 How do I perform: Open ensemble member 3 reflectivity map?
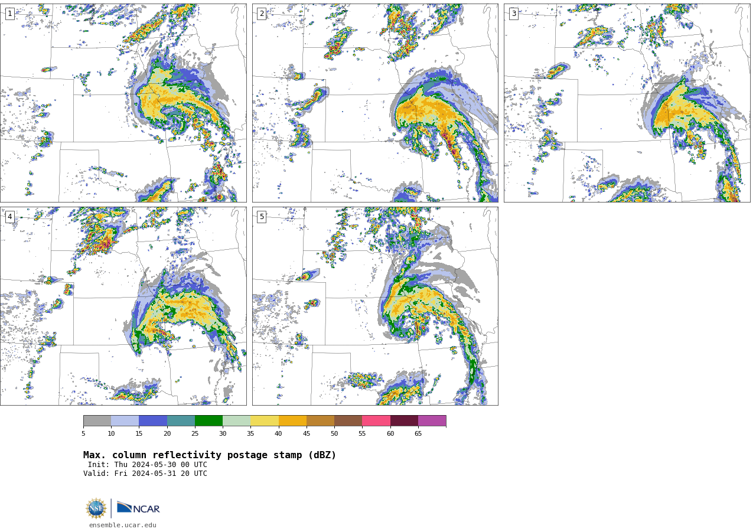pyautogui.click(x=627, y=103)
